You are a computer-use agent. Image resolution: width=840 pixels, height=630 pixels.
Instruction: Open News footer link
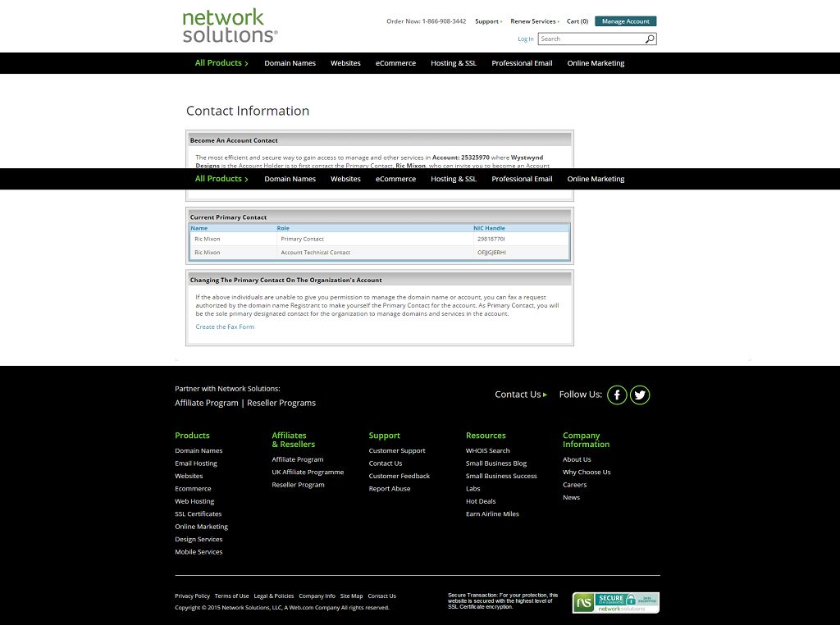(571, 497)
